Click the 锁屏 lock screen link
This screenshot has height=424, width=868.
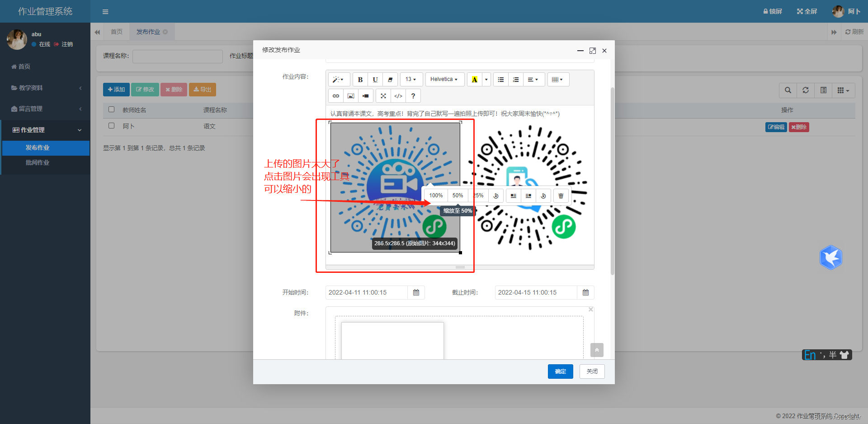tap(773, 11)
